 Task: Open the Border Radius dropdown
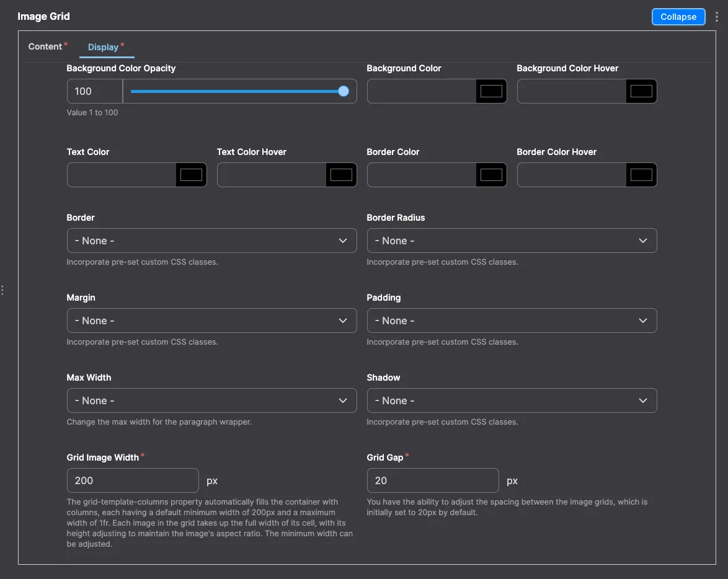click(512, 241)
